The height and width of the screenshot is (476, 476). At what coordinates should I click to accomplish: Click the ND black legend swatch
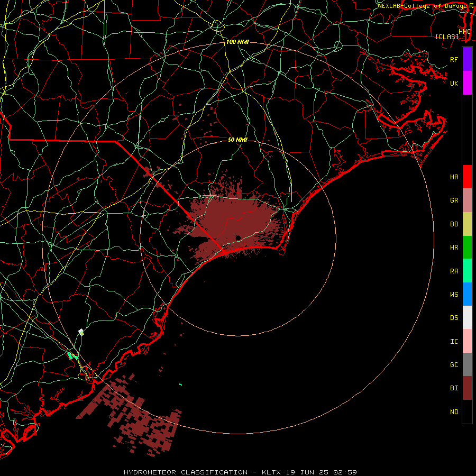point(467,411)
